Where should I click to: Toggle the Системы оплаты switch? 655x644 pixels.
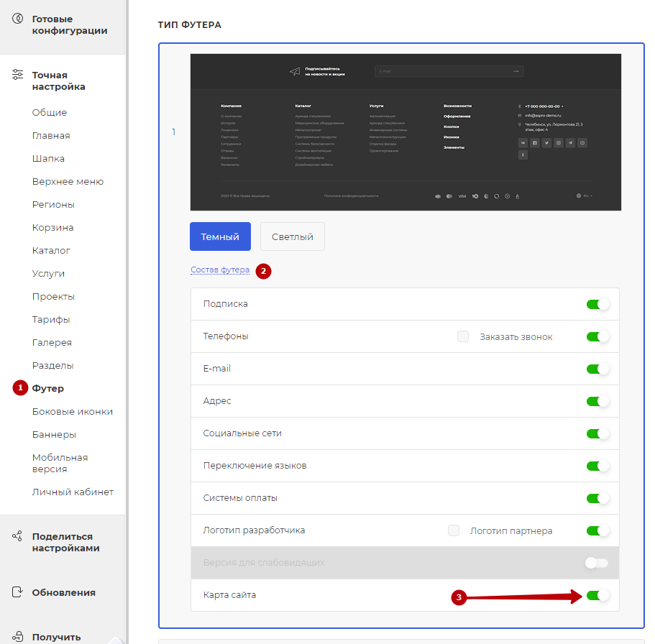click(597, 498)
